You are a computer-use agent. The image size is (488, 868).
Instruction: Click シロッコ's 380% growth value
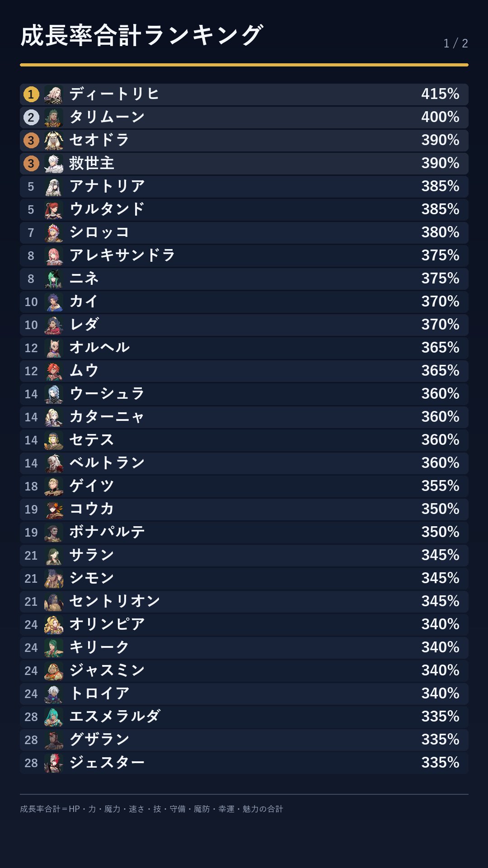(440, 232)
